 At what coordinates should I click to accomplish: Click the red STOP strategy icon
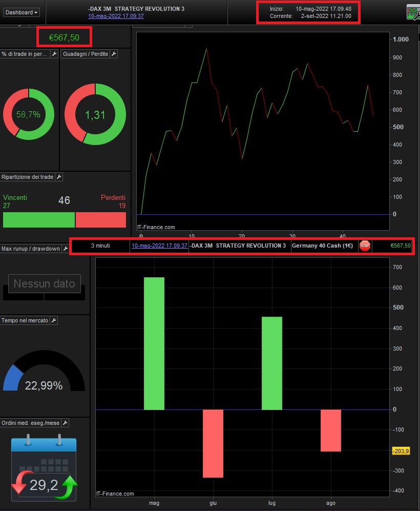pyautogui.click(x=365, y=246)
